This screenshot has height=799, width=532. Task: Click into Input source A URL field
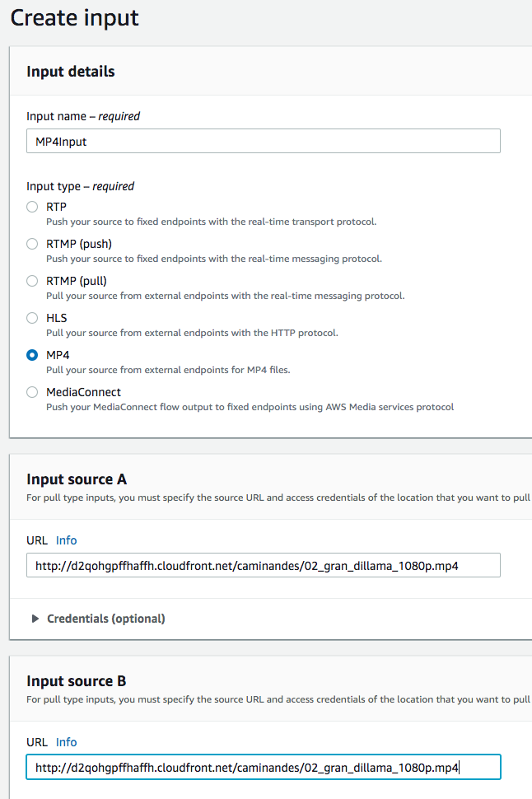point(264,565)
